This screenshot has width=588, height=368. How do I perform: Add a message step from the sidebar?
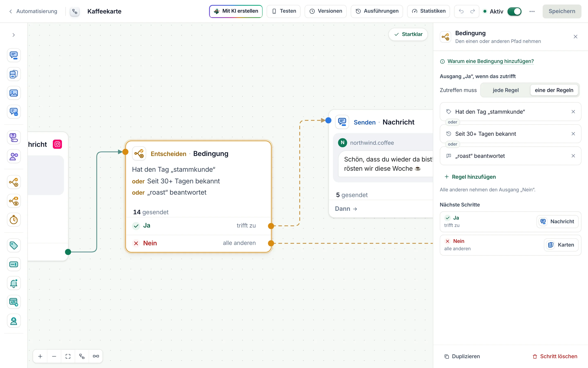tap(14, 55)
